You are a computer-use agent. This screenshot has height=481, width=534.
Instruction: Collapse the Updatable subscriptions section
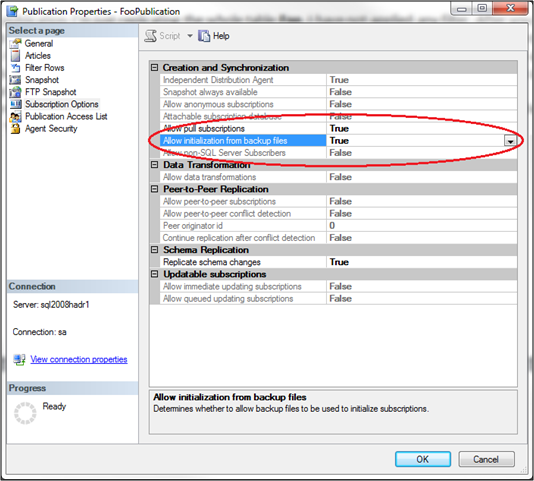(x=155, y=274)
